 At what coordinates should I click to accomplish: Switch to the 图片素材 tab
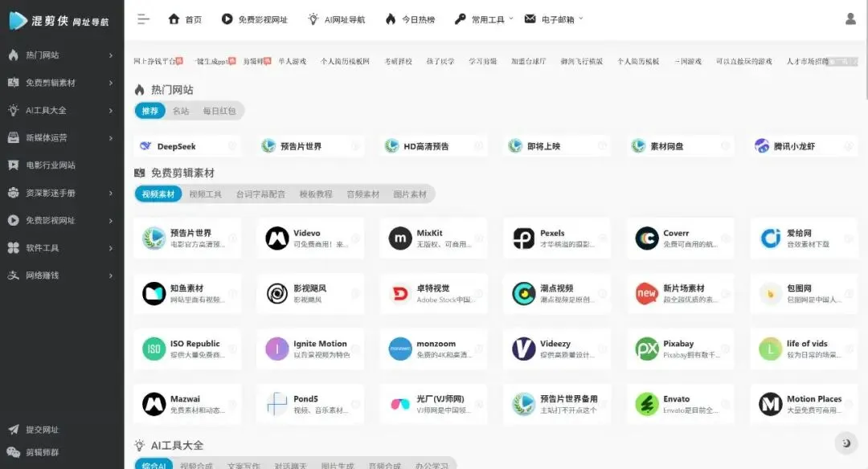click(410, 194)
